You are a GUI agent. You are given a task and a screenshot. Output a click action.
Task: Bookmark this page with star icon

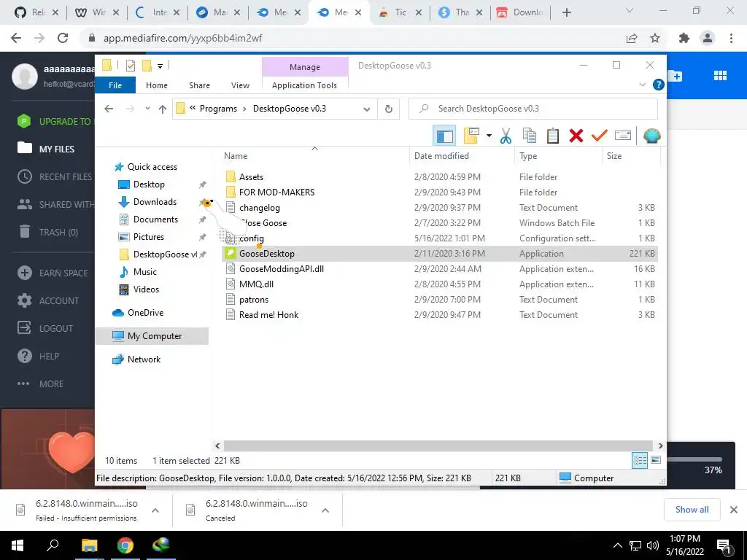[x=655, y=38]
